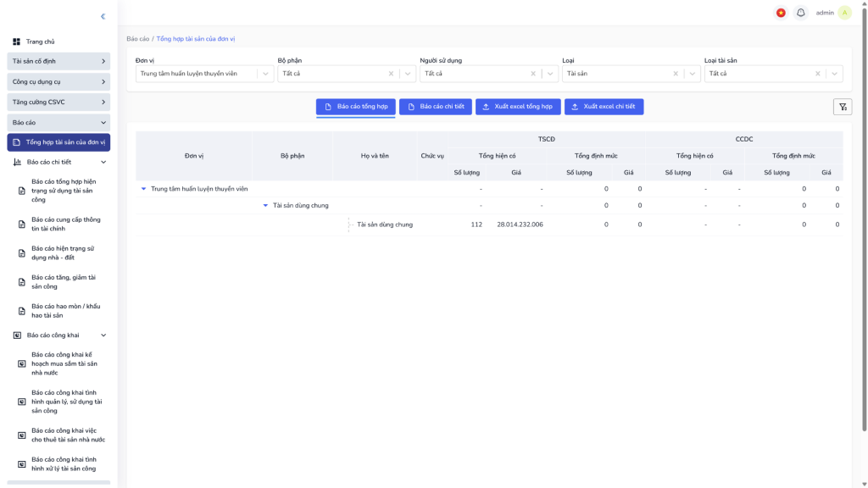Clear the Người sử dụng selection with X
Viewport: 868px width, 488px height.
533,74
